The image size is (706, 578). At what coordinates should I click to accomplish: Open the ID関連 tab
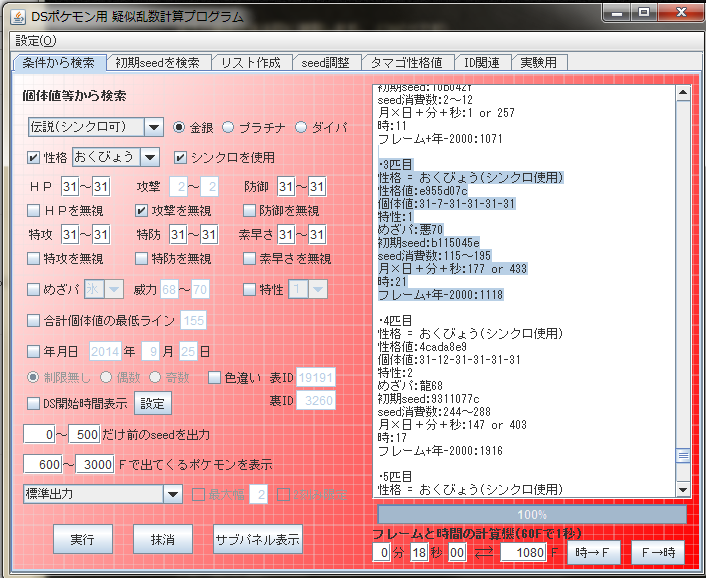tap(482, 63)
